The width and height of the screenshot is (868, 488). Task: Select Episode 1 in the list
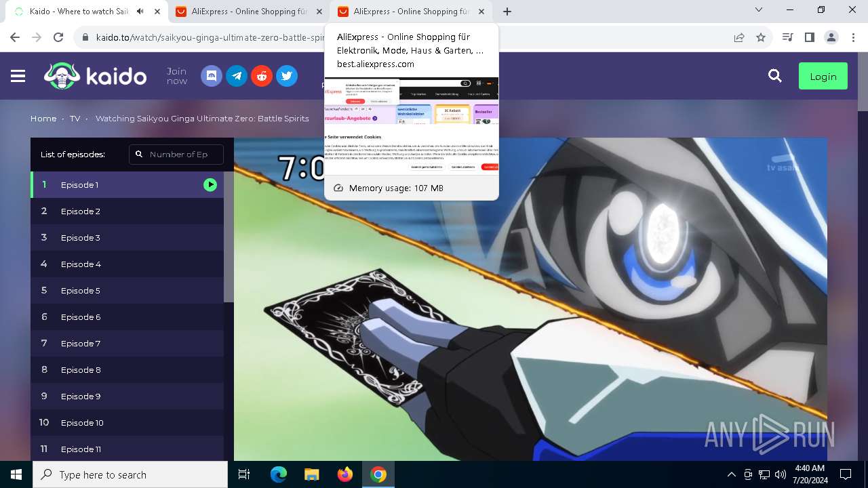[127, 184]
